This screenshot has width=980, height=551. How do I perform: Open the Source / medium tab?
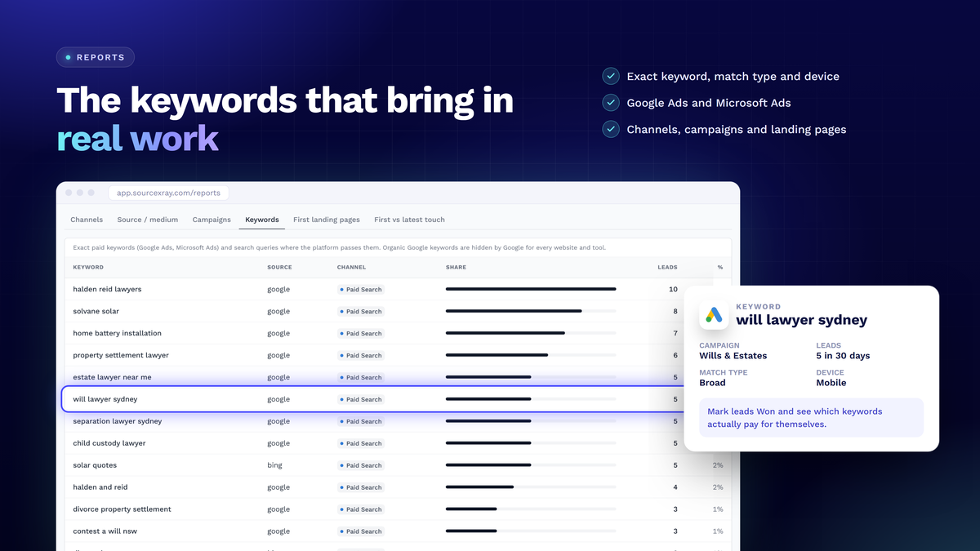(x=148, y=220)
